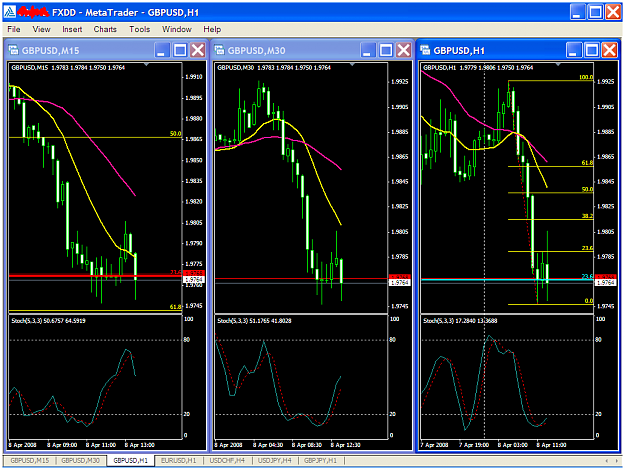Open the Tools menu

point(140,29)
